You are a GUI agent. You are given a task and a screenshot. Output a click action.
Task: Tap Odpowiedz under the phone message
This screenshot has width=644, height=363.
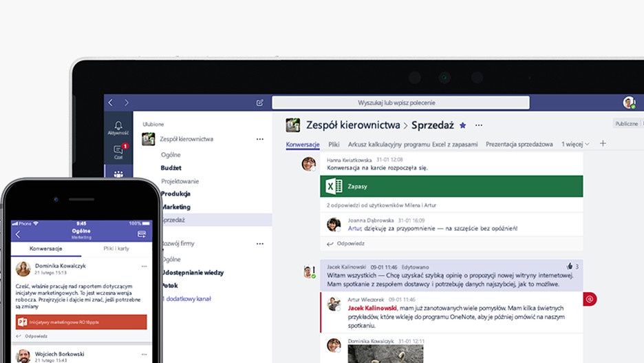point(32,336)
